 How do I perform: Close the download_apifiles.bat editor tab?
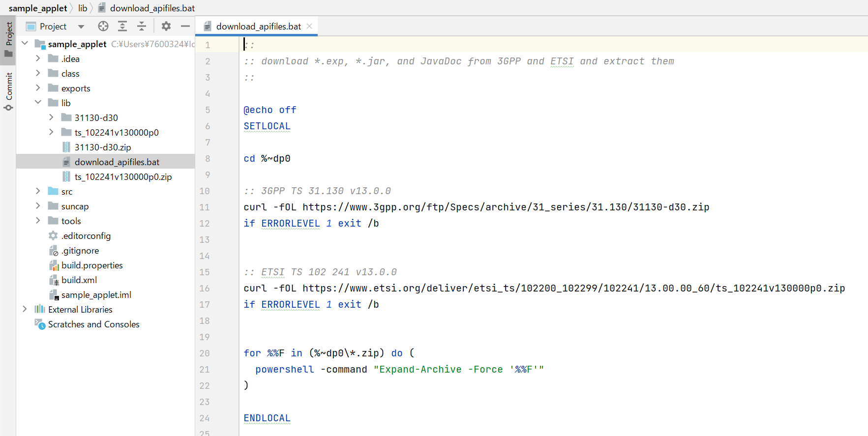point(309,26)
